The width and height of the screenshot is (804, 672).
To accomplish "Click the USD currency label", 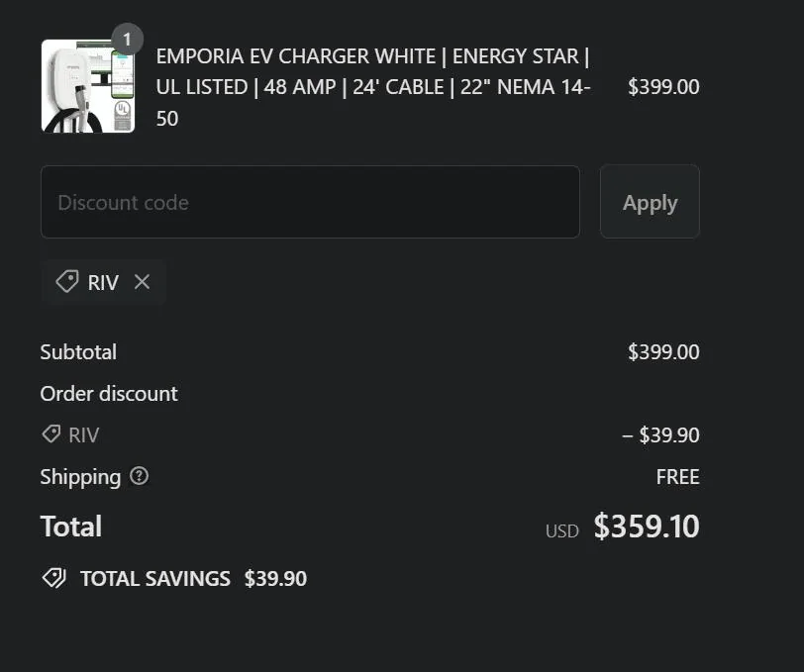I will 561,531.
